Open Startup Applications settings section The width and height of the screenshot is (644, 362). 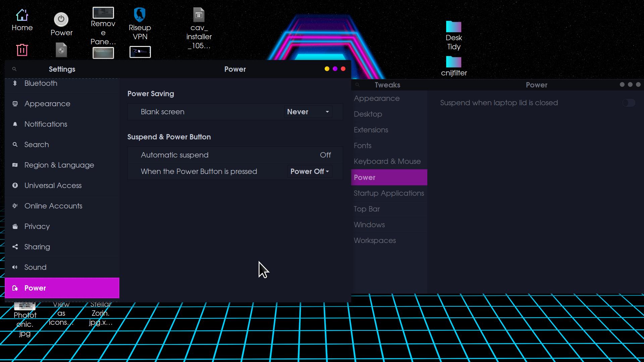[389, 193]
